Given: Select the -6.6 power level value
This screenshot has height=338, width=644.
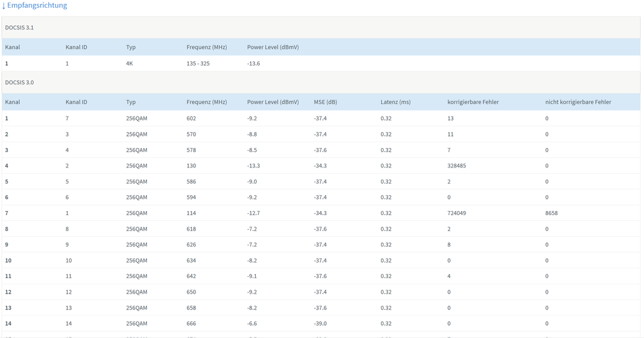Looking at the screenshot, I should tap(253, 323).
